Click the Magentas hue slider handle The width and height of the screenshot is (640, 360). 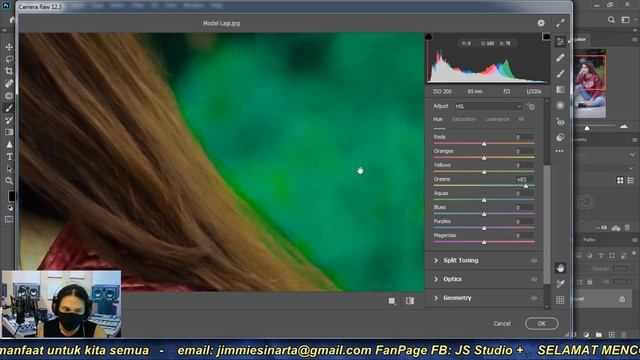[484, 242]
